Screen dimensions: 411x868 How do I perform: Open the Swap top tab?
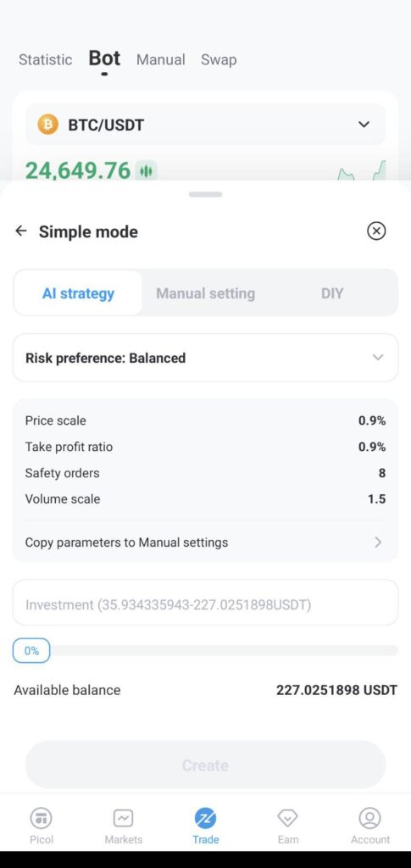(219, 59)
